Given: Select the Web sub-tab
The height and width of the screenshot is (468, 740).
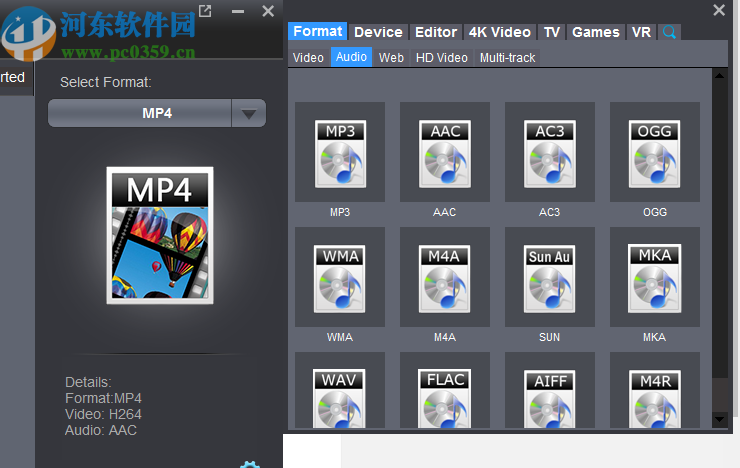Looking at the screenshot, I should [391, 58].
